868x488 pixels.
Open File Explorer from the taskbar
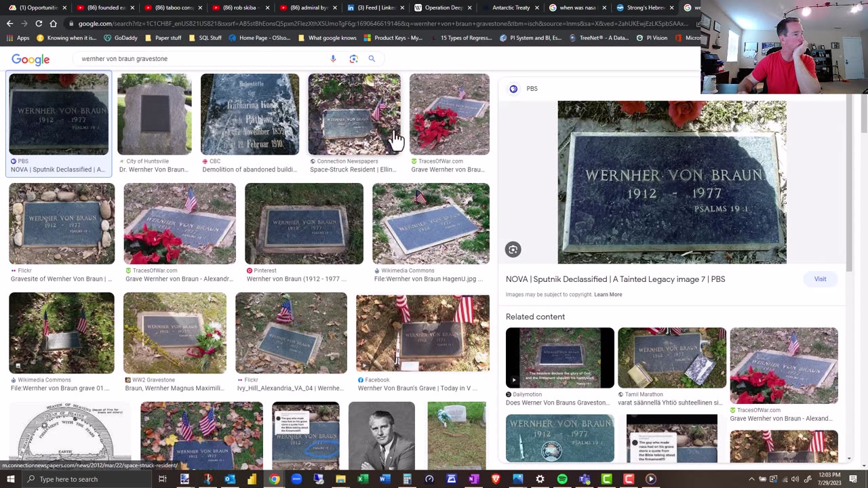point(340,479)
